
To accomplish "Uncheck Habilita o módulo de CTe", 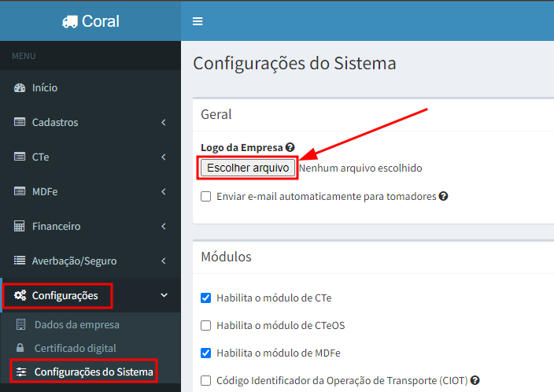I will coord(206,298).
